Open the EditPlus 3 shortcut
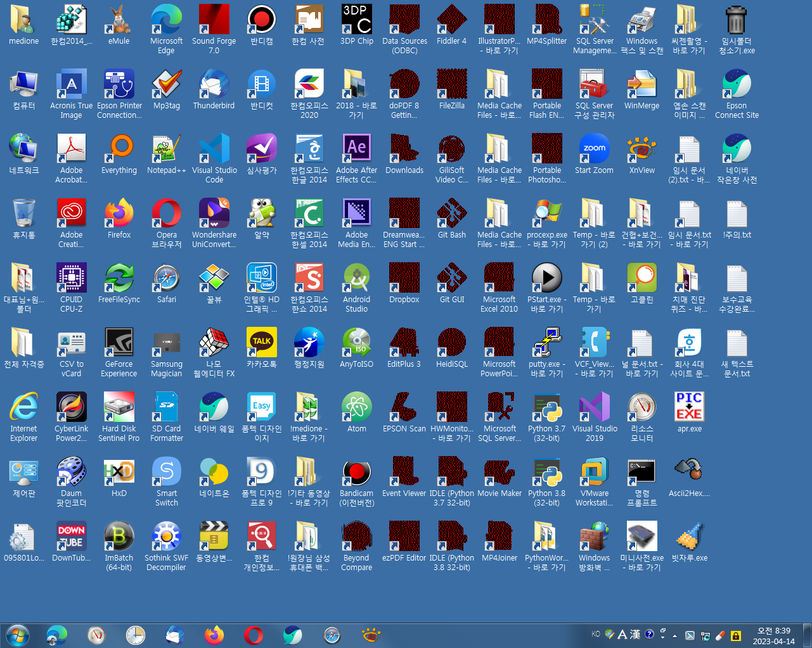This screenshot has height=648, width=812. pos(404,348)
